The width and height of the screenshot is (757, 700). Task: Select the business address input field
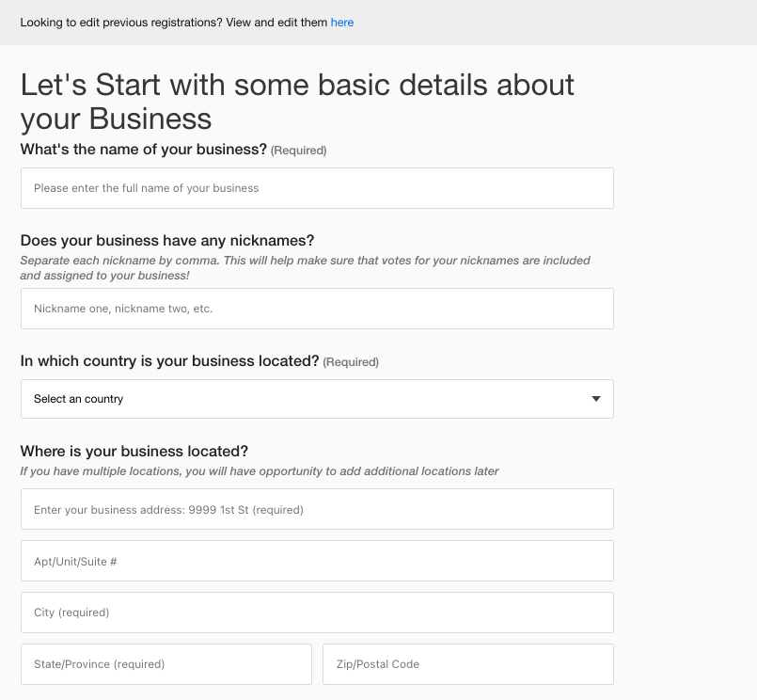(317, 509)
